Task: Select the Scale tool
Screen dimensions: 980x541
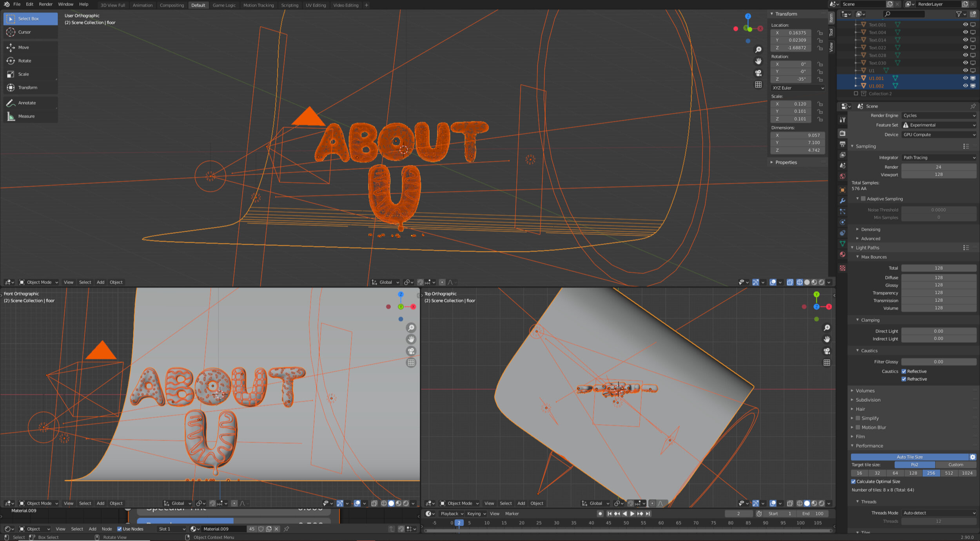Action: (x=31, y=74)
